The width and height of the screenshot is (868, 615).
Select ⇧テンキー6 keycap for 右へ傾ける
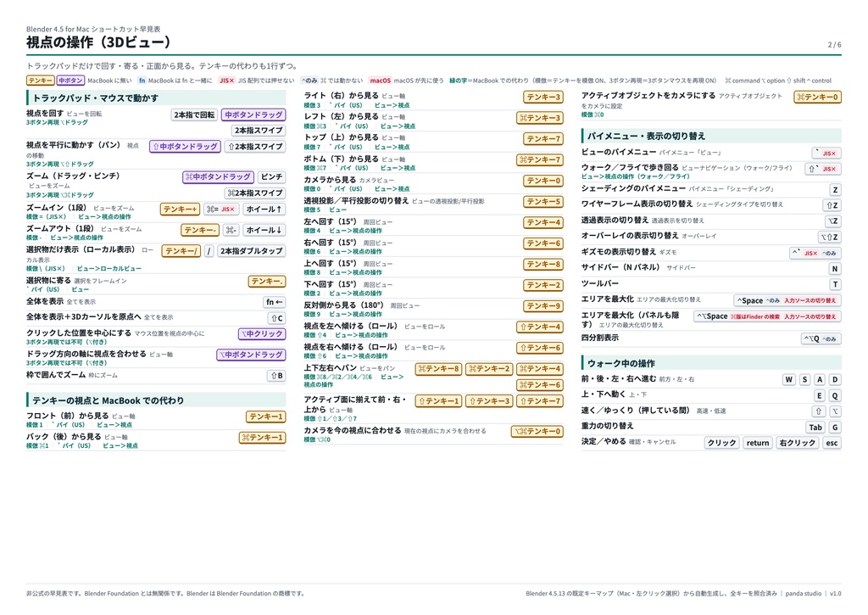[x=540, y=348]
